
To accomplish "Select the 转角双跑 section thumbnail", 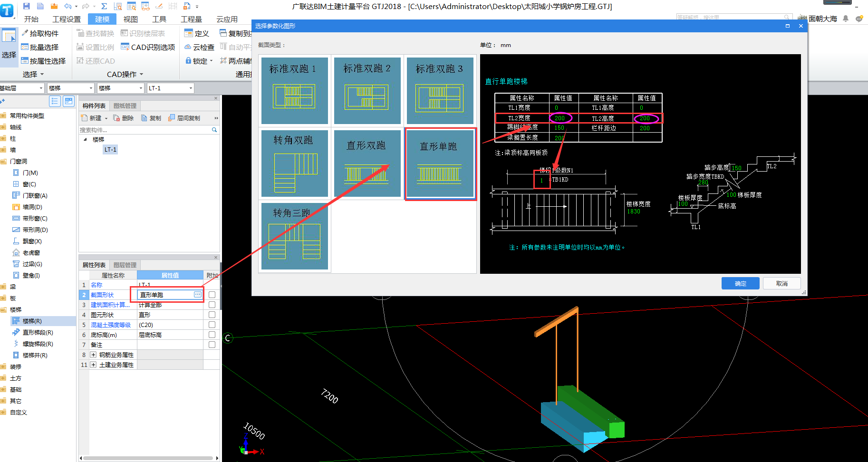I will 295,163.
